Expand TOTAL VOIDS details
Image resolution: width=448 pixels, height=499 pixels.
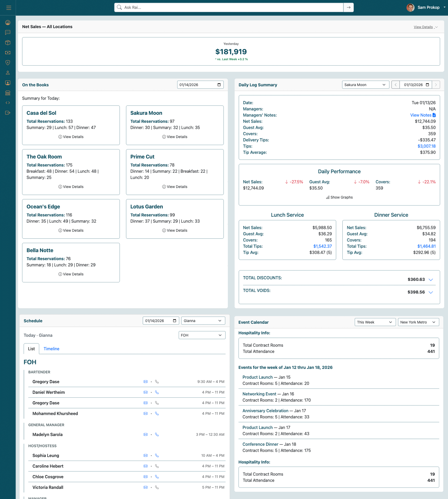(x=431, y=292)
